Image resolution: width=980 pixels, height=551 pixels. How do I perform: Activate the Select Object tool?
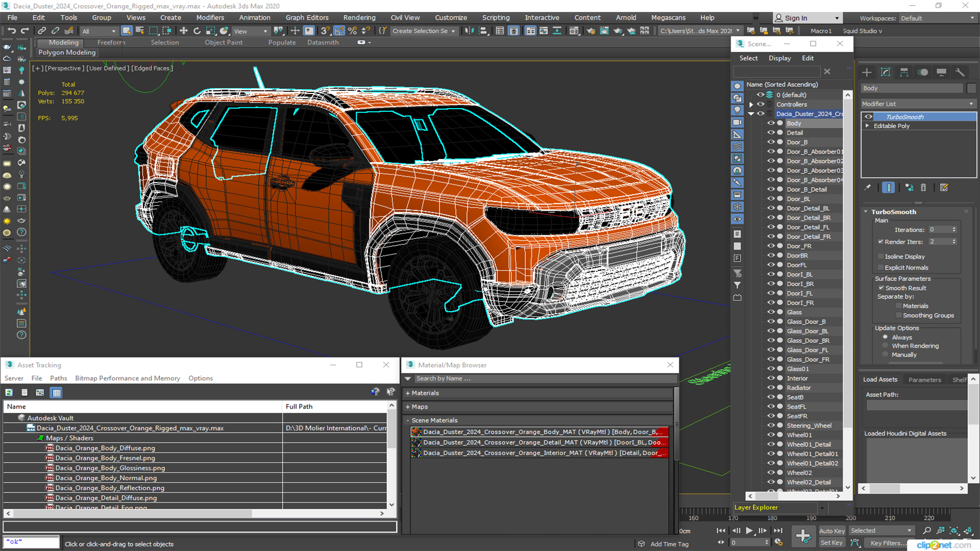pos(127,31)
